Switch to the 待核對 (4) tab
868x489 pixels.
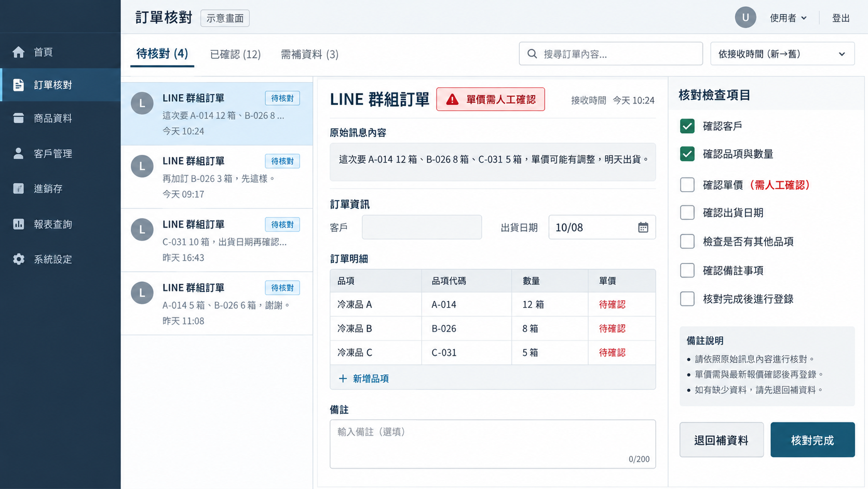point(162,54)
